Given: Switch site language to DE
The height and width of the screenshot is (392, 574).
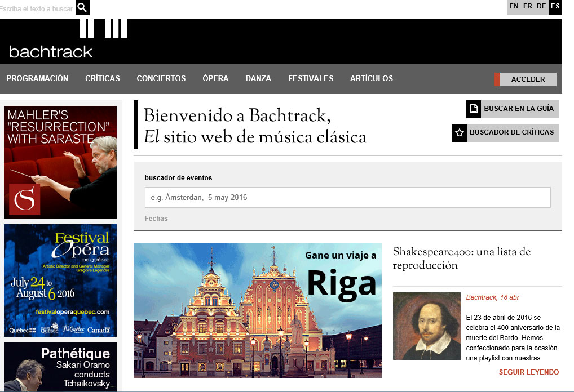Looking at the screenshot, I should pyautogui.click(x=541, y=6).
